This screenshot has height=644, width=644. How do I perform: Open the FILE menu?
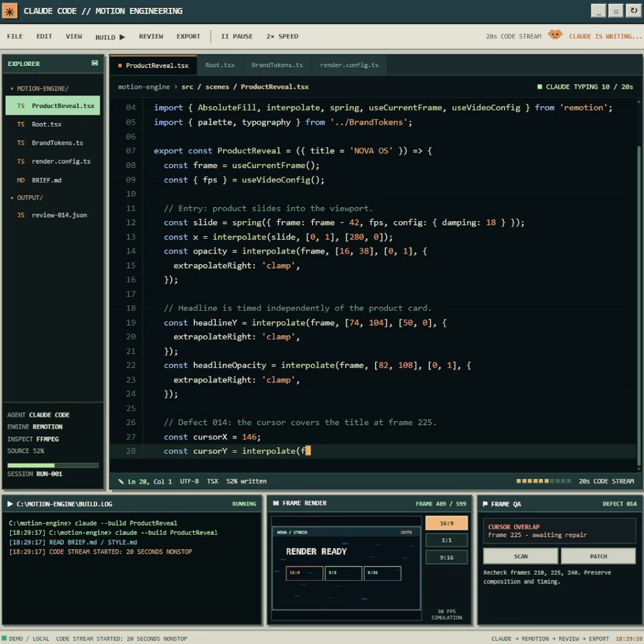pos(15,36)
